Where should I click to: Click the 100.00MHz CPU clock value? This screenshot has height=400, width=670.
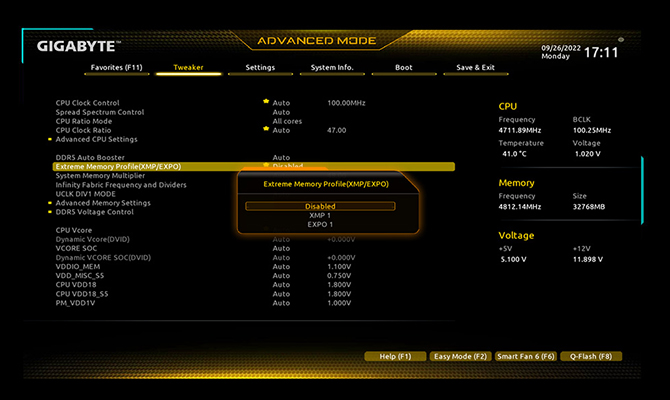(346, 103)
